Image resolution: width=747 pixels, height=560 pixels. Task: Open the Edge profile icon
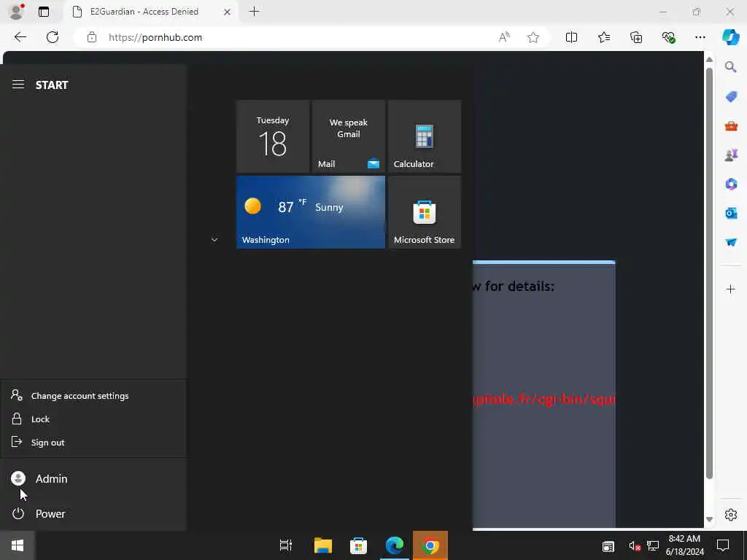coord(17,12)
